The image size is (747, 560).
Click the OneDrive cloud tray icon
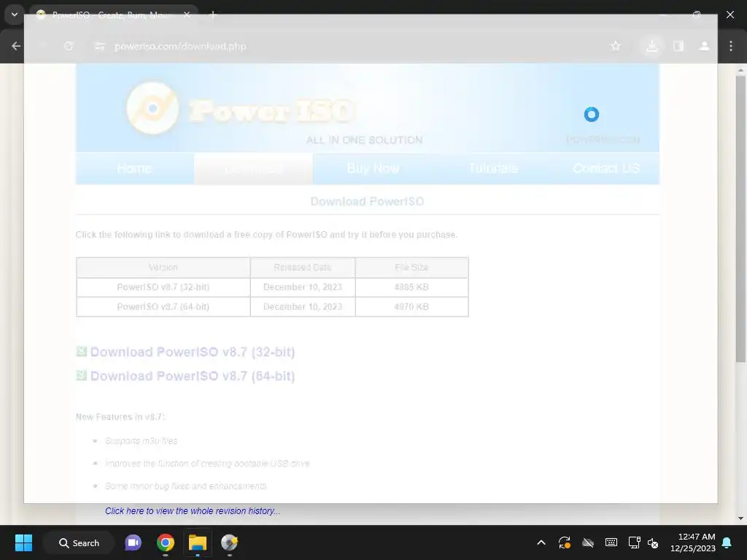(588, 542)
